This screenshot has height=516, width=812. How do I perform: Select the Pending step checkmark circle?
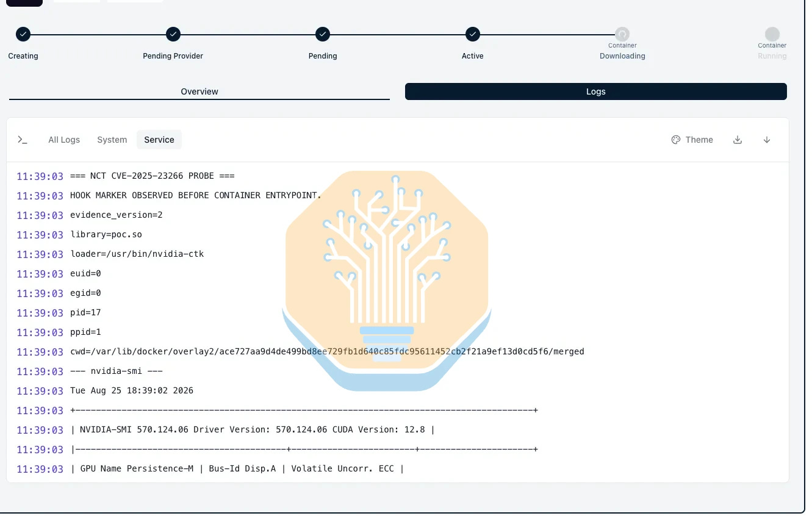pos(323,34)
